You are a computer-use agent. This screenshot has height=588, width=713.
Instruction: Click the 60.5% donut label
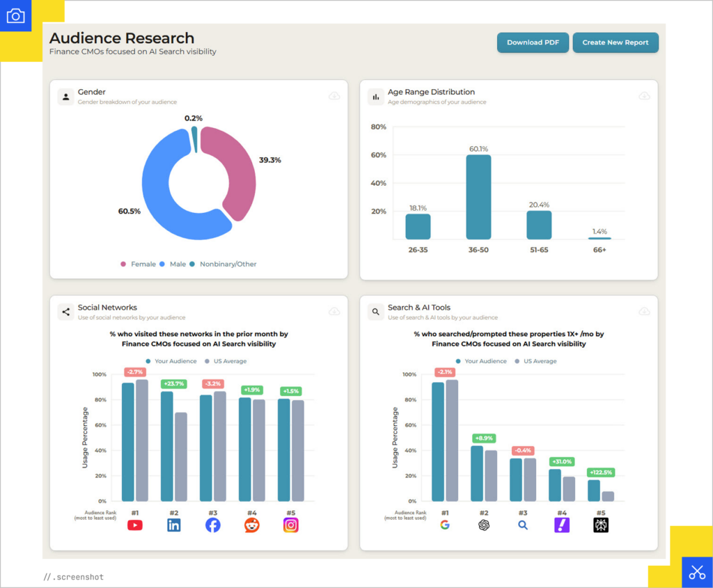tap(129, 212)
